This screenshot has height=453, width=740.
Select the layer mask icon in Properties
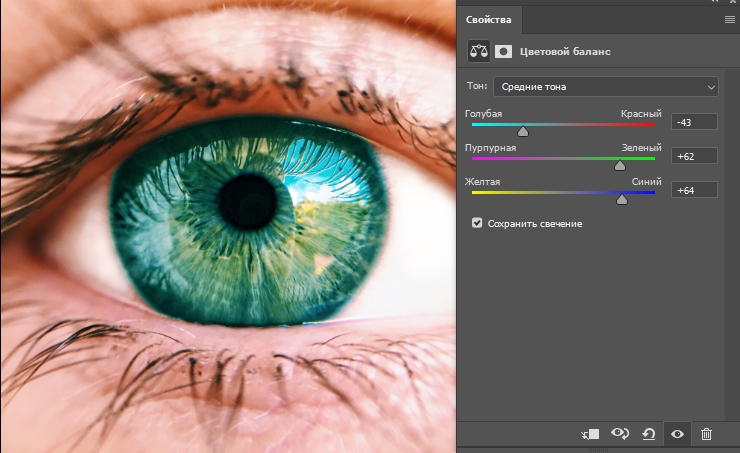click(504, 51)
